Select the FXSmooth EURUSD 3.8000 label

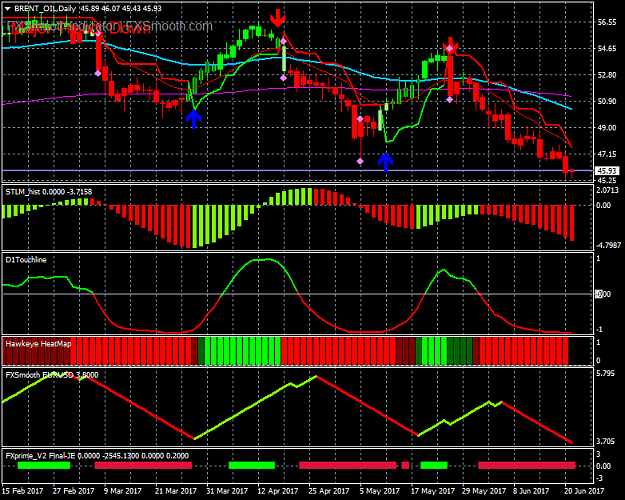click(x=52, y=375)
